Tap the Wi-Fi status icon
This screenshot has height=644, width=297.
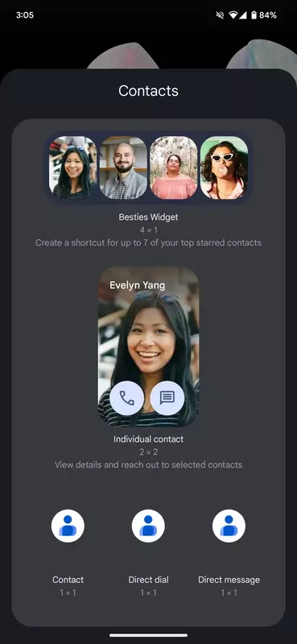pos(233,15)
